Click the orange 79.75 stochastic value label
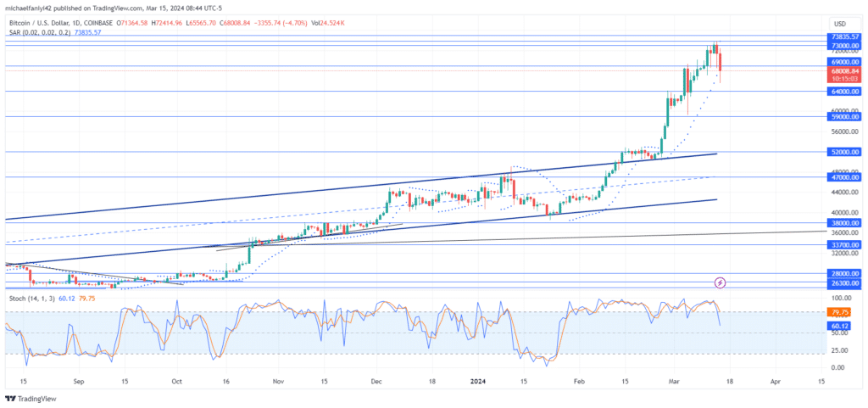This screenshot has width=868, height=408. (840, 312)
